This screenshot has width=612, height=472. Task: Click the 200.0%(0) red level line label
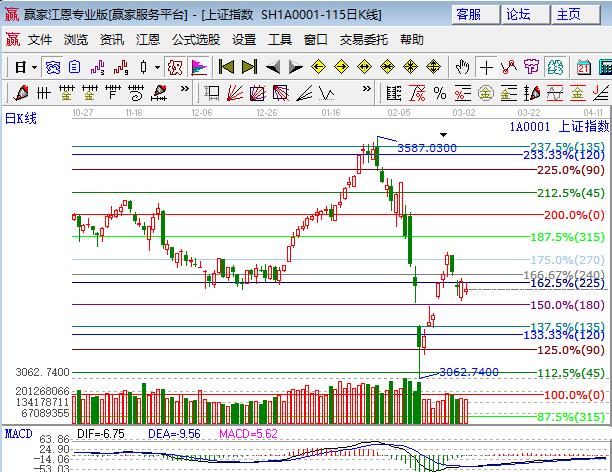click(574, 215)
